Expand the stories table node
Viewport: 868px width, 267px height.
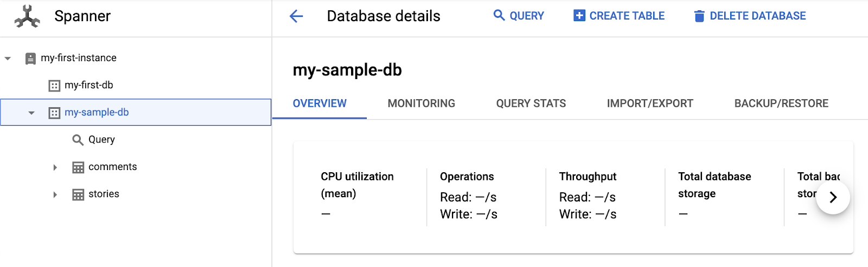click(x=55, y=194)
